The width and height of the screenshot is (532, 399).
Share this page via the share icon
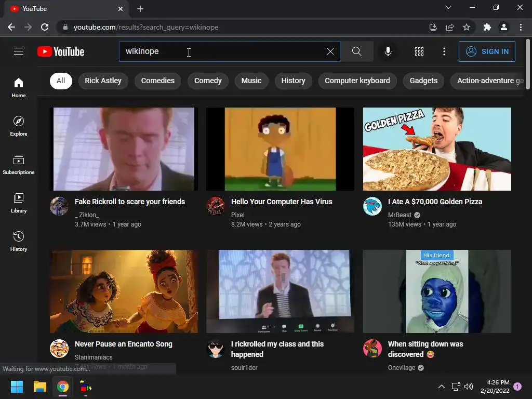[450, 27]
